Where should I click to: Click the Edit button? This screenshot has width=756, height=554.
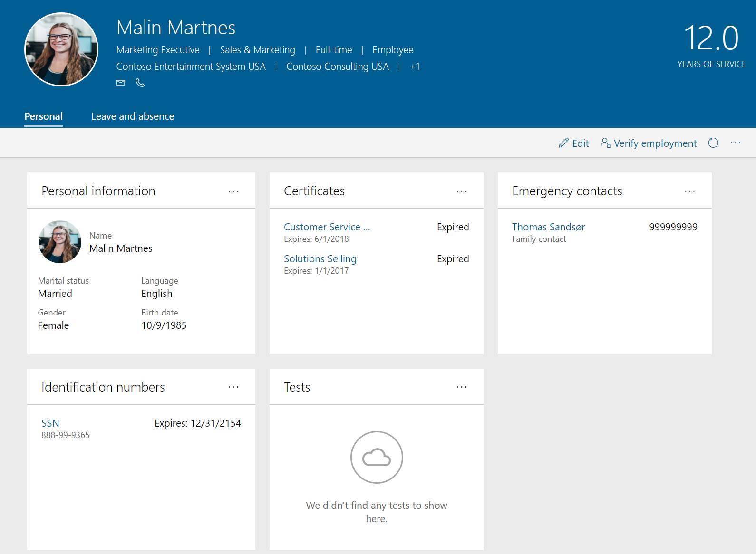(574, 143)
